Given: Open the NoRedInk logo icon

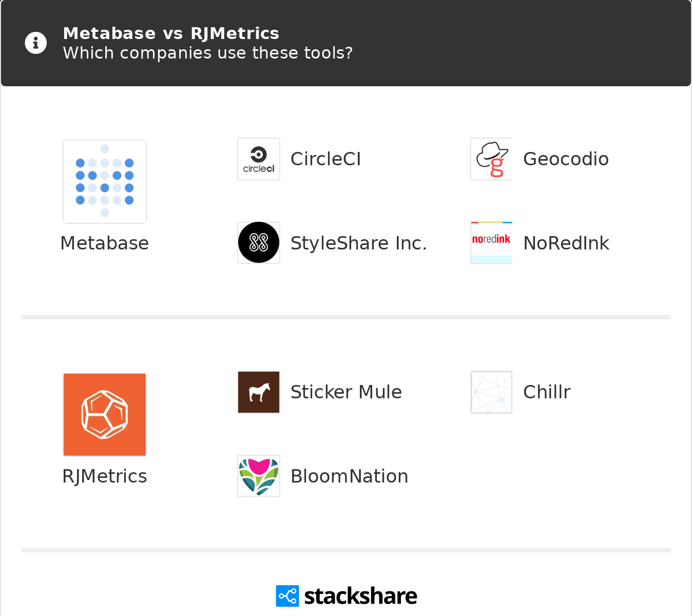Looking at the screenshot, I should coord(491,243).
